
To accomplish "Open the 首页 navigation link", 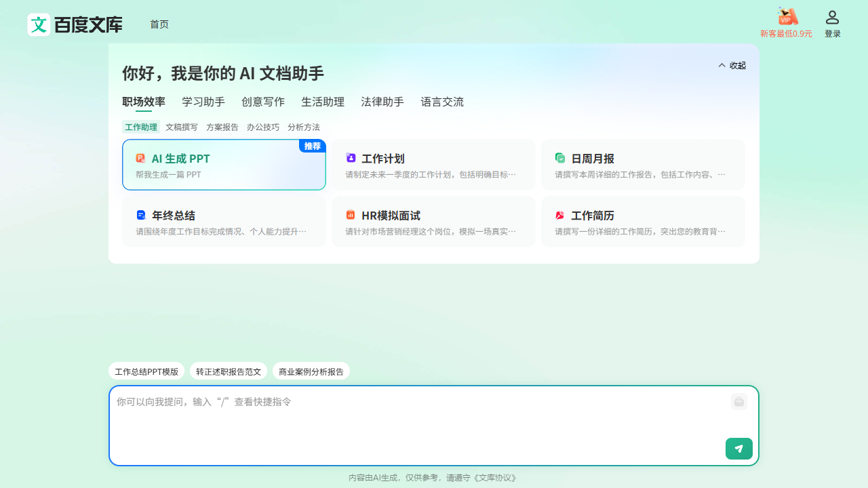I will point(159,24).
